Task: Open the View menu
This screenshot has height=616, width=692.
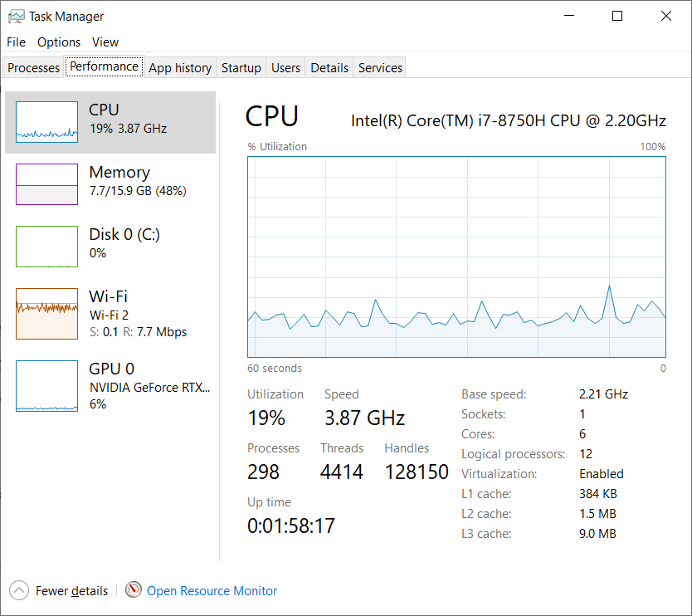Action: [x=105, y=42]
